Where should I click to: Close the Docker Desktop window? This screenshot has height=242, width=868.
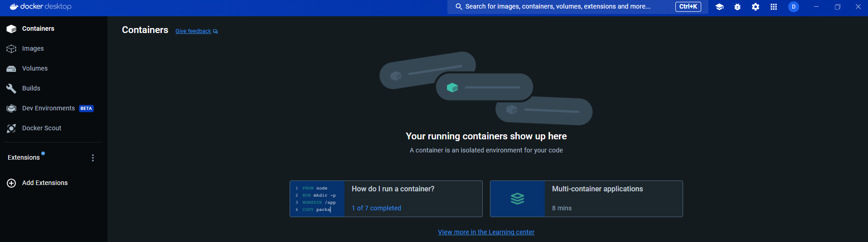858,7
